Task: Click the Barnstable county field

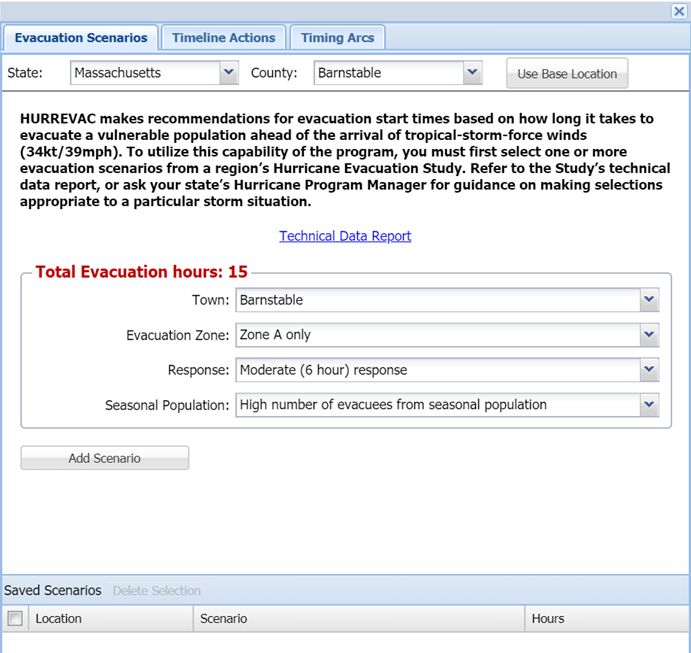Action: tap(389, 73)
